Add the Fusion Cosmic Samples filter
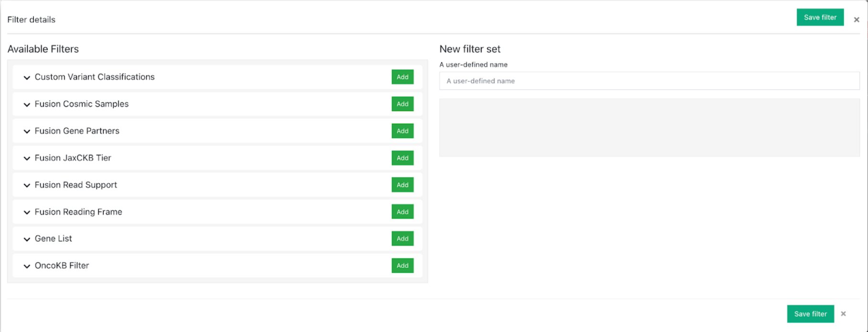The height and width of the screenshot is (332, 868). point(402,104)
